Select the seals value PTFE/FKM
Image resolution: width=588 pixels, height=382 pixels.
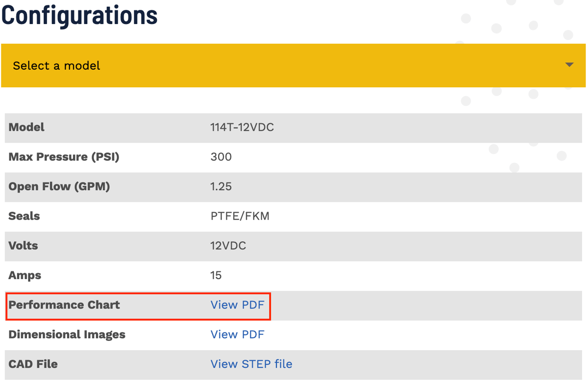click(x=240, y=216)
